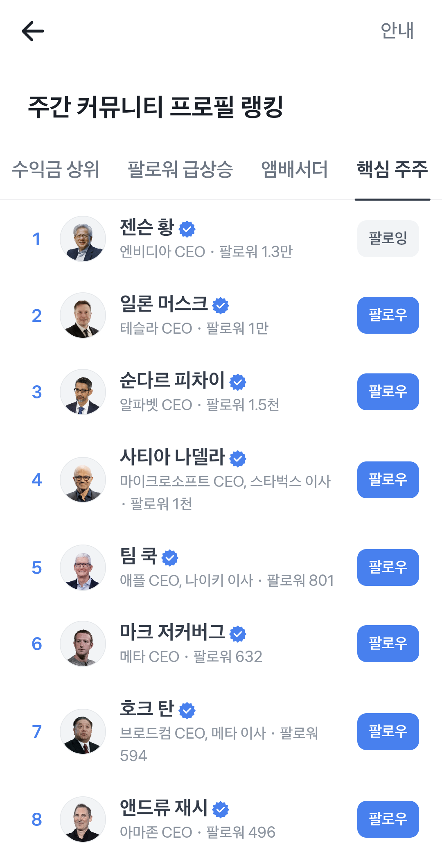
Task: Open the 호크 탄 profile name
Action: pyautogui.click(x=147, y=709)
